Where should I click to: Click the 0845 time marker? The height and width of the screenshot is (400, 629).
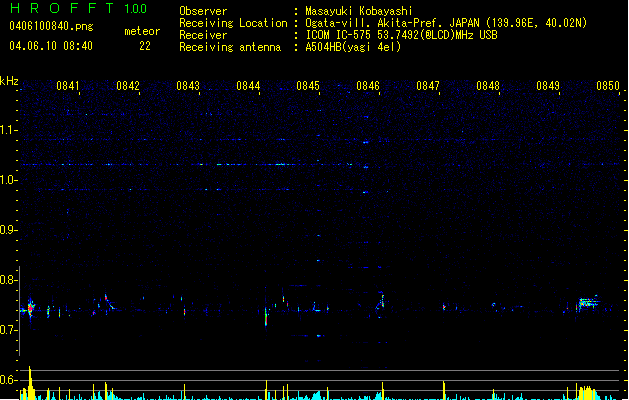tap(308, 85)
